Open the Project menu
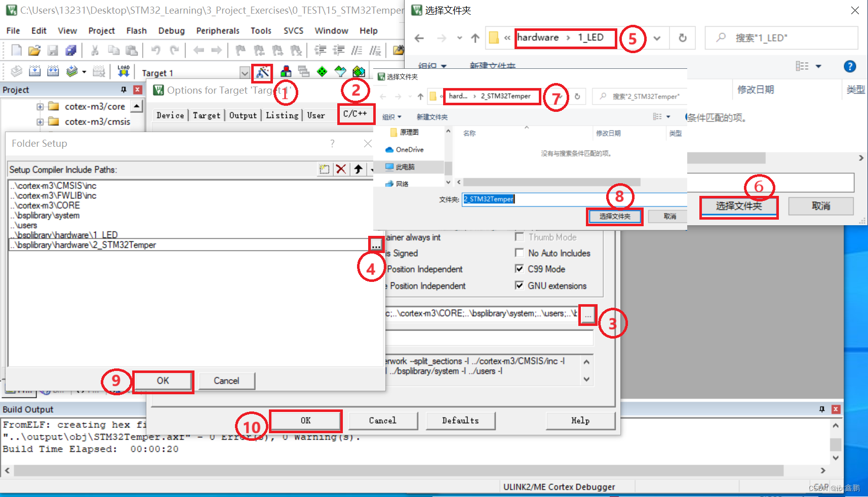This screenshot has height=497, width=868. tap(102, 31)
